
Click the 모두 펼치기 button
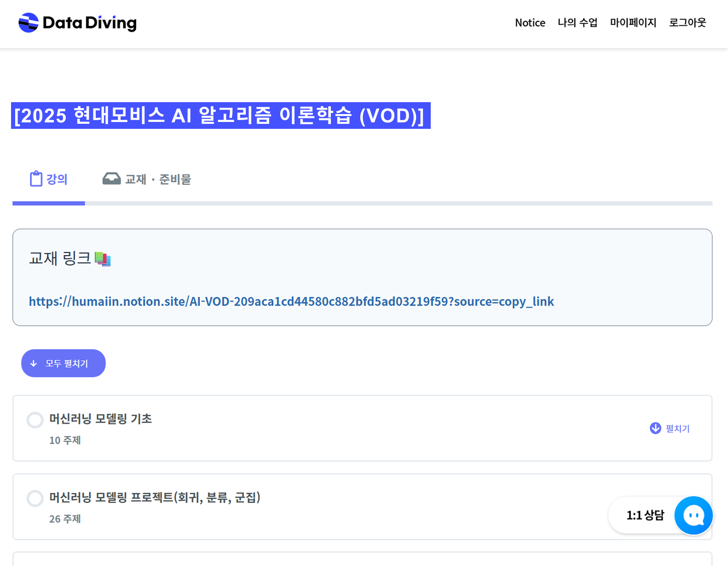[64, 363]
